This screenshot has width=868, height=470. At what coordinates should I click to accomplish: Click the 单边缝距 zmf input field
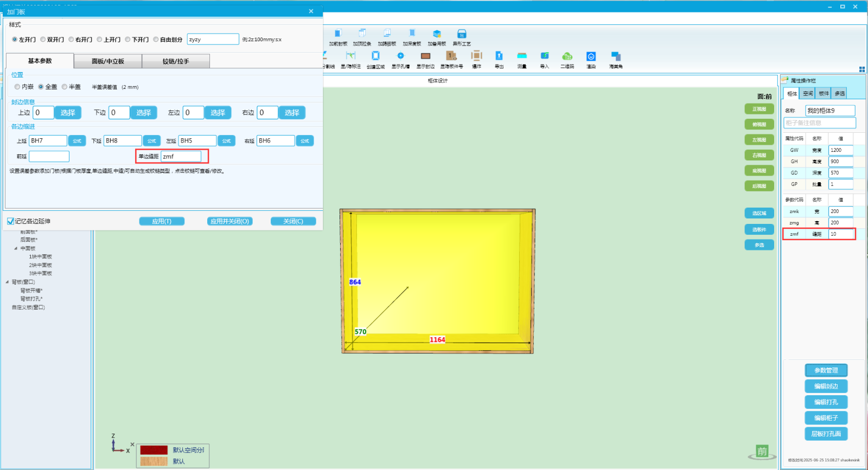point(181,156)
